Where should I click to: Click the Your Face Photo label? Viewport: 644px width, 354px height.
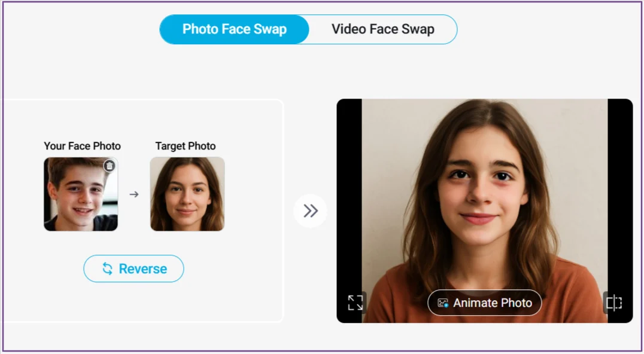82,145
